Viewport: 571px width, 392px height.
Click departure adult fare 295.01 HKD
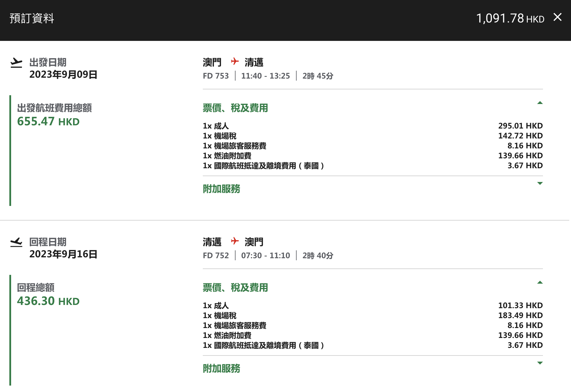click(x=520, y=126)
